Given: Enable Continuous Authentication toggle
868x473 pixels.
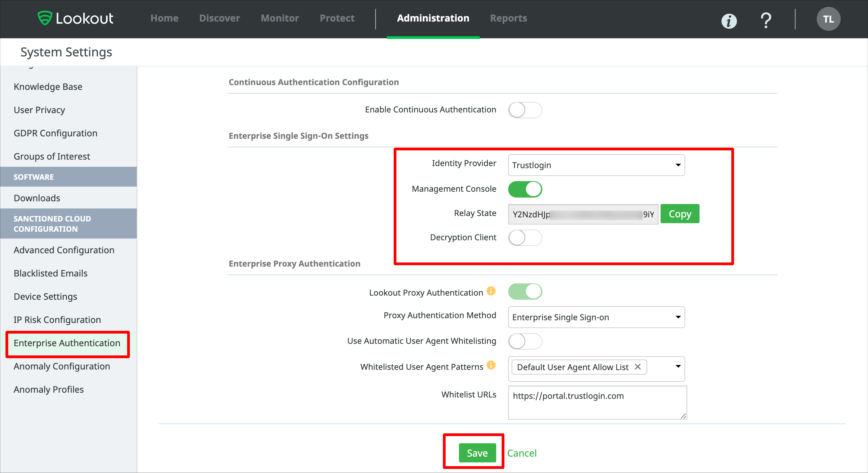Looking at the screenshot, I should click(525, 110).
